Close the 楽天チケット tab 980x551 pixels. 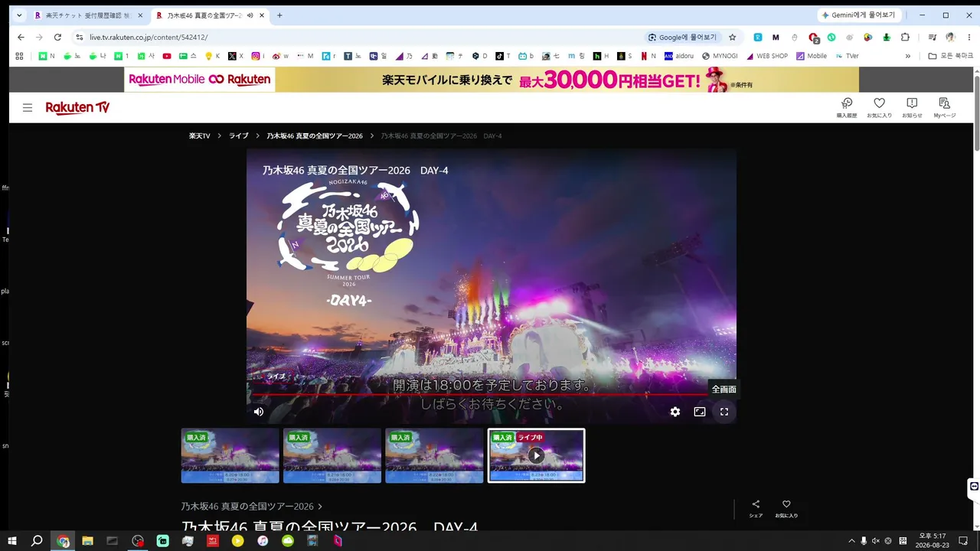140,15
